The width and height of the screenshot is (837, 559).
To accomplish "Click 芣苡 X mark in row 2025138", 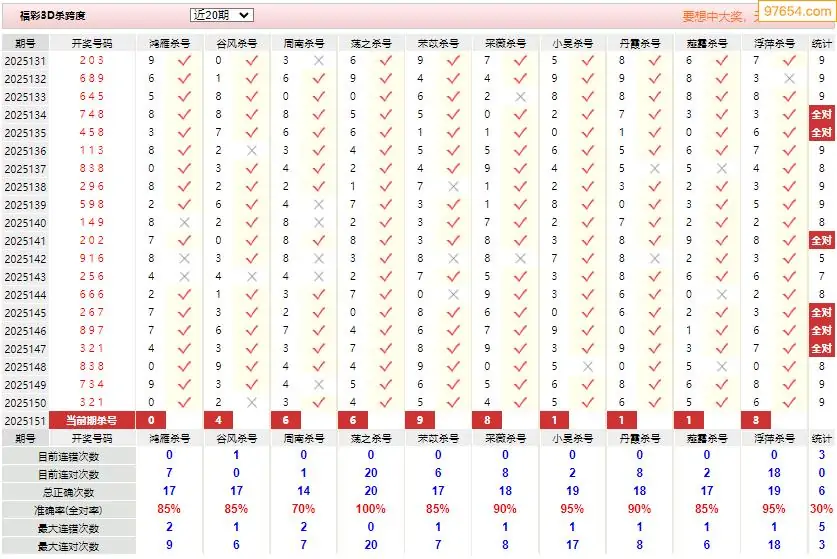I will point(453,187).
